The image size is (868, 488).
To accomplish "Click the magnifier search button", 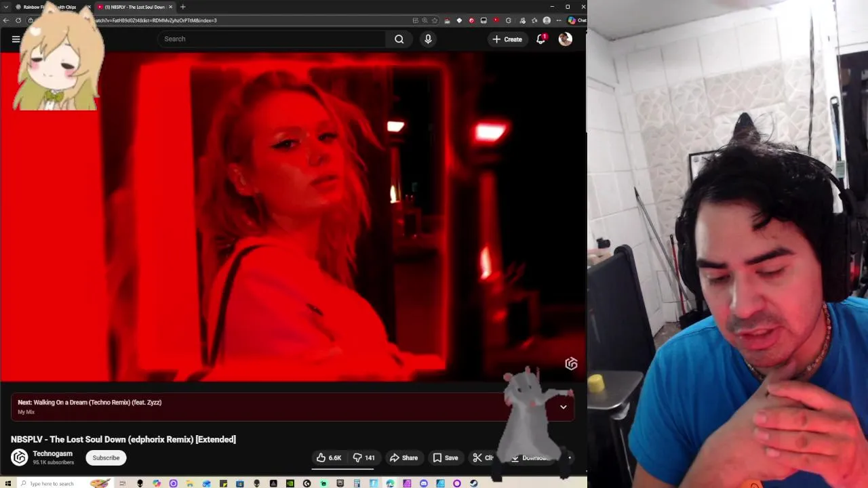I will pyautogui.click(x=399, y=39).
